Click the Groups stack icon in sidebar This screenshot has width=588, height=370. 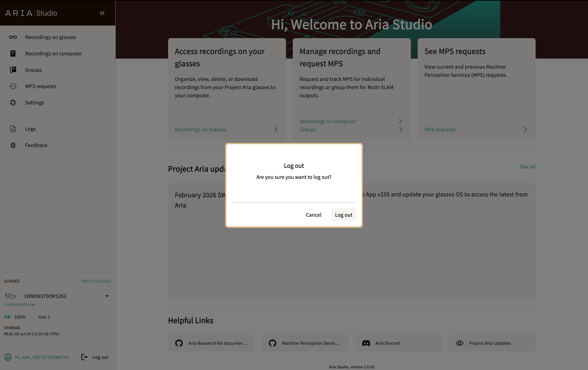[x=13, y=70]
